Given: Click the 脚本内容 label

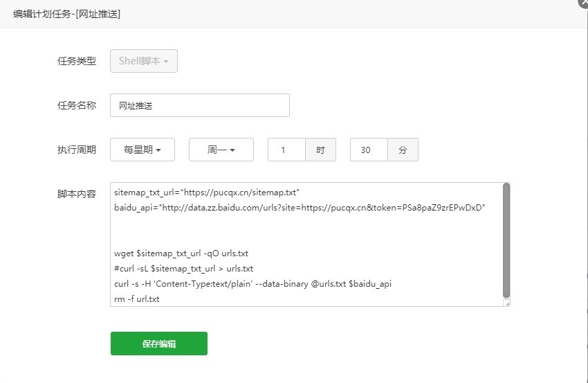Looking at the screenshot, I should coord(77,194).
